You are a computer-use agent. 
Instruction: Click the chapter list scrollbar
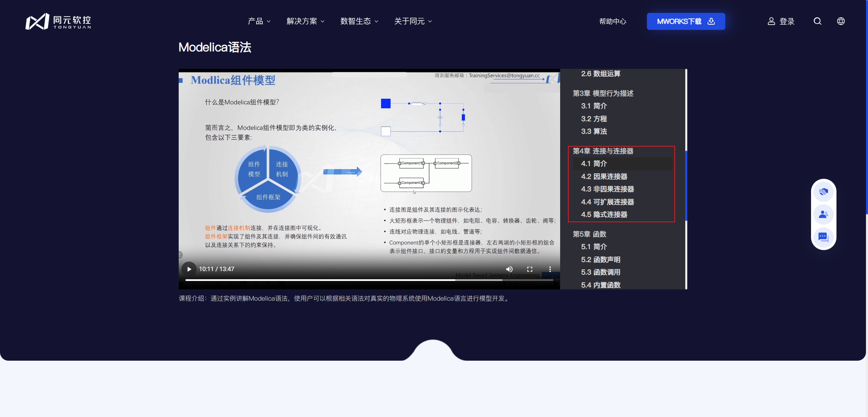(686, 186)
